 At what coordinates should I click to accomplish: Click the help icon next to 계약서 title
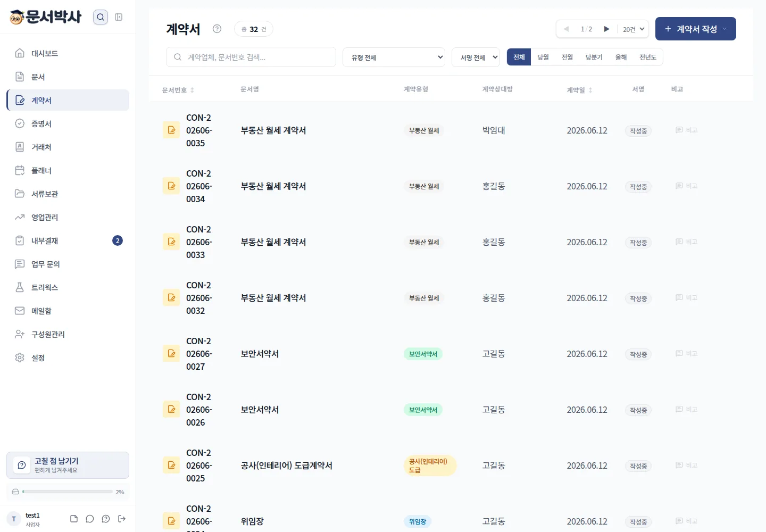tap(217, 29)
